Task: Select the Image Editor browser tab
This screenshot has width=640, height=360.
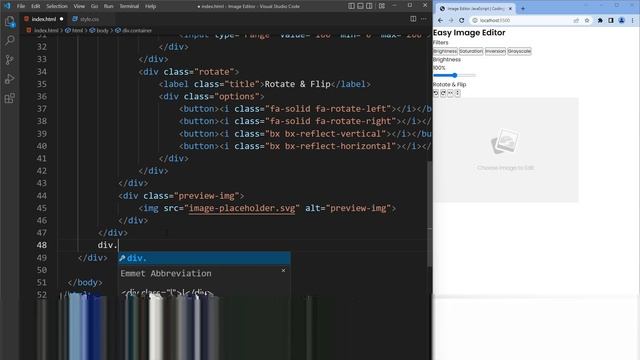Action: [475, 9]
